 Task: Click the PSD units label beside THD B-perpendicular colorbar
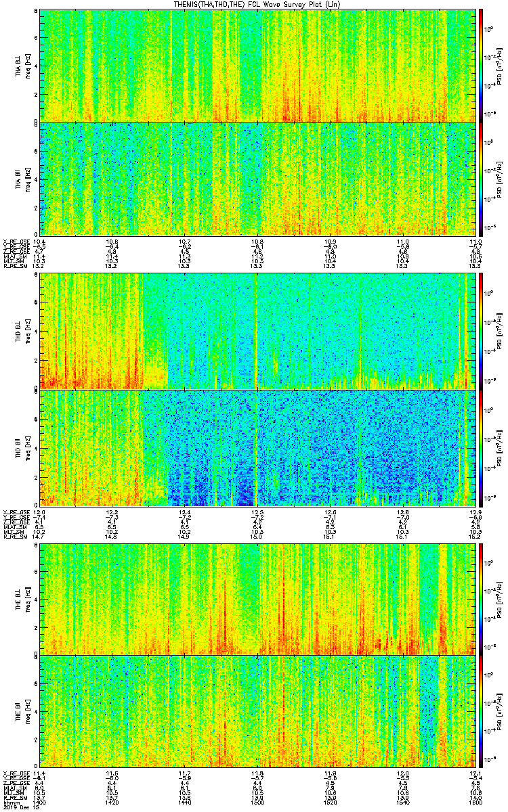(499, 330)
